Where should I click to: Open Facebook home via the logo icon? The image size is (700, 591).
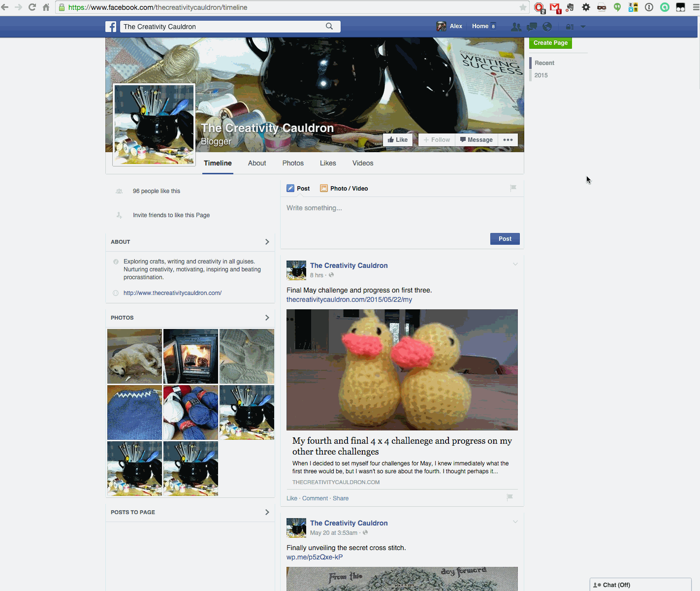tap(111, 26)
